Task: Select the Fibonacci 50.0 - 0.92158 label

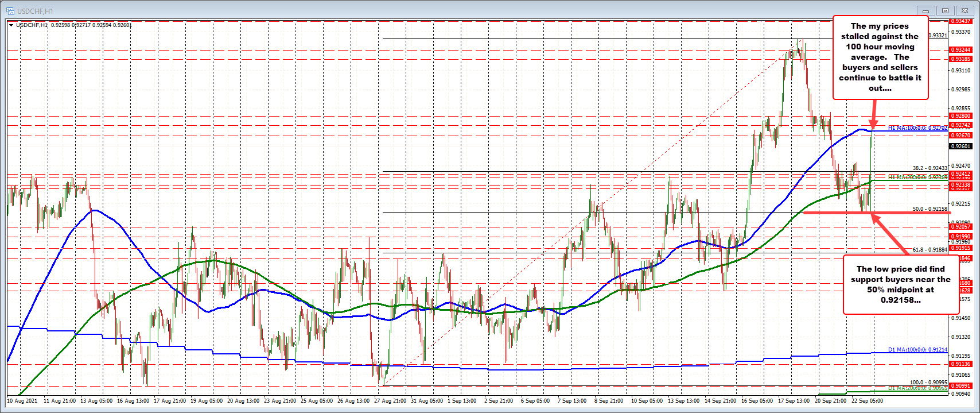Action: [x=930, y=209]
